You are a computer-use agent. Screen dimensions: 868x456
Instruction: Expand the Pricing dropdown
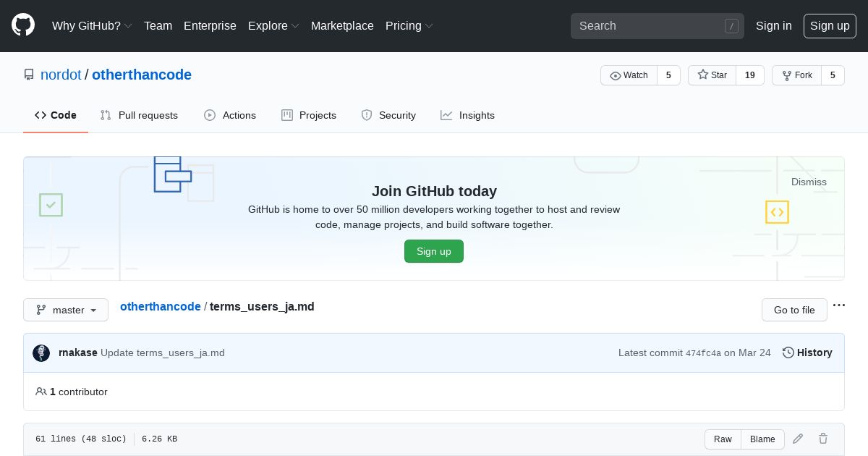coord(409,25)
